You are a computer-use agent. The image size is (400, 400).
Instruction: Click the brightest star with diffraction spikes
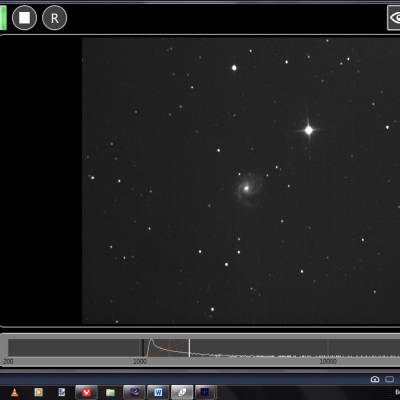(x=309, y=130)
